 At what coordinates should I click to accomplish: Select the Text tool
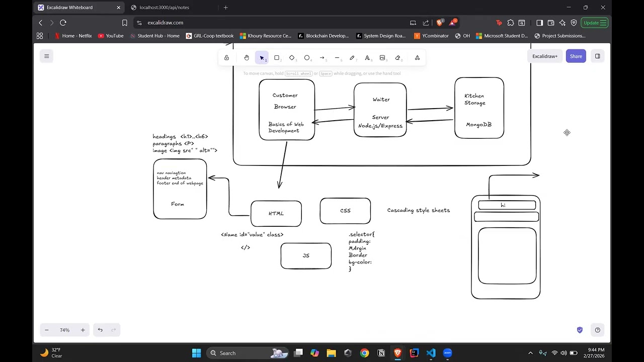click(x=367, y=58)
